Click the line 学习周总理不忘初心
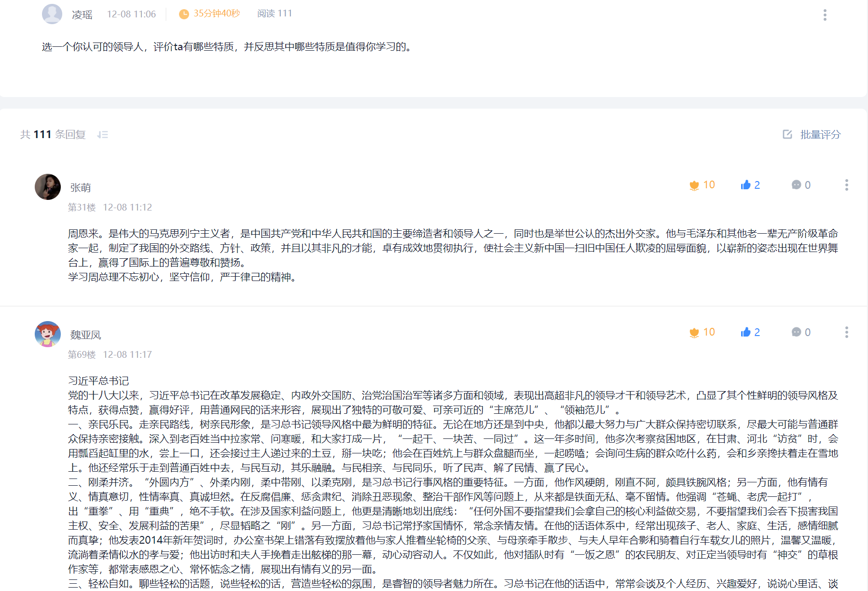This screenshot has height=591, width=868. [x=182, y=277]
